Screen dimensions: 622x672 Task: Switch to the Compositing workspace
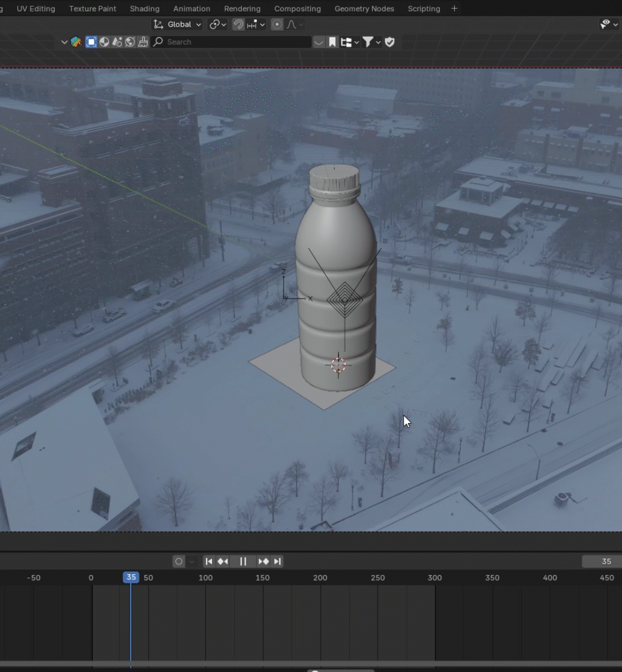[x=297, y=9]
